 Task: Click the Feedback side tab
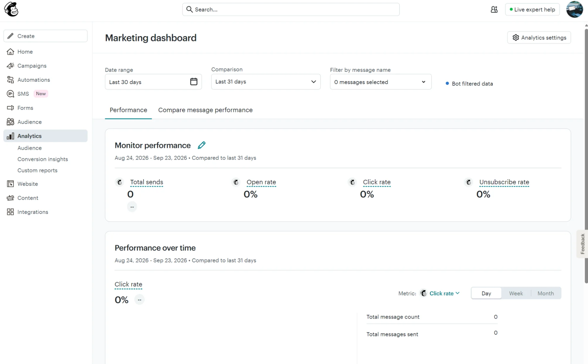coord(582,244)
